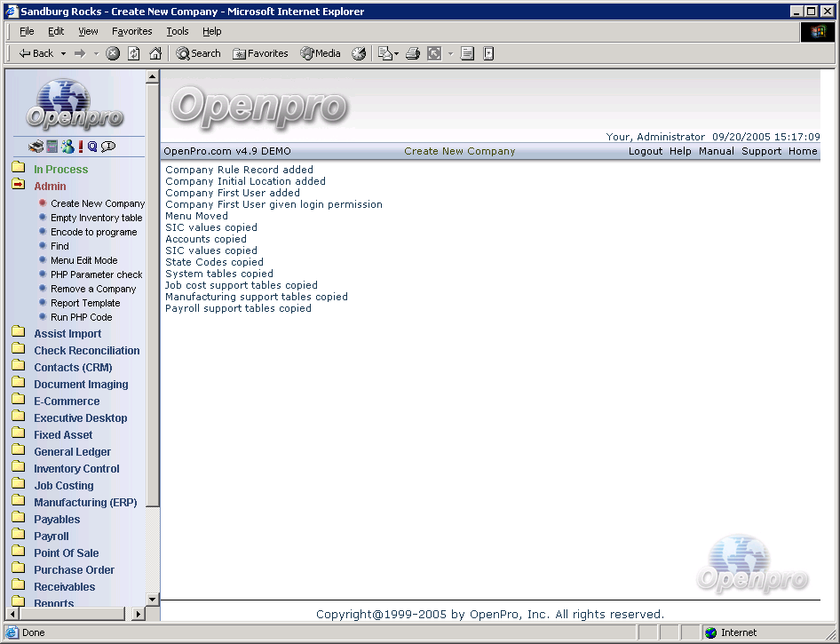
Task: Click the speech bubble icon in the sidebar
Action: pos(108,147)
